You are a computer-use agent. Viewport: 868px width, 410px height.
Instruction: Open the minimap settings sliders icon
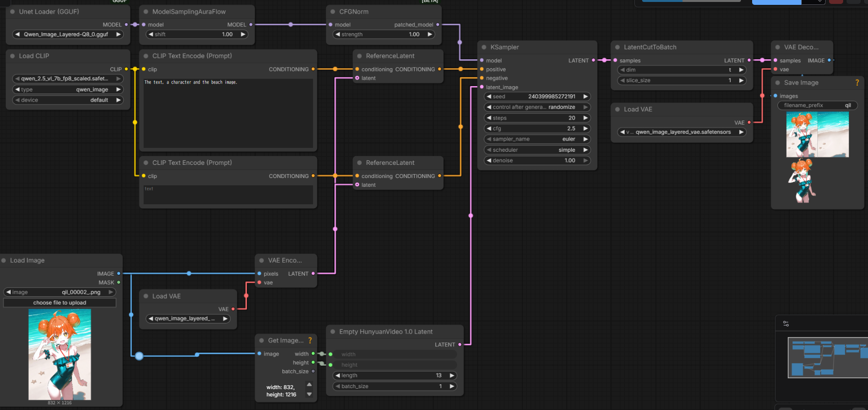coord(786,323)
